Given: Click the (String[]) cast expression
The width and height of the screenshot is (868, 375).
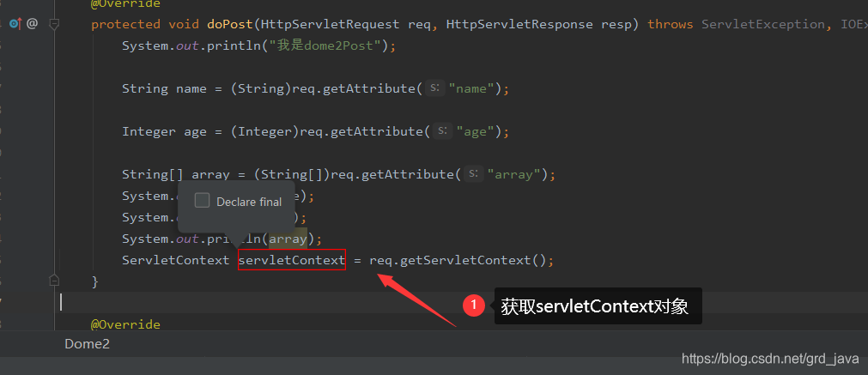Looking at the screenshot, I should [x=292, y=175].
